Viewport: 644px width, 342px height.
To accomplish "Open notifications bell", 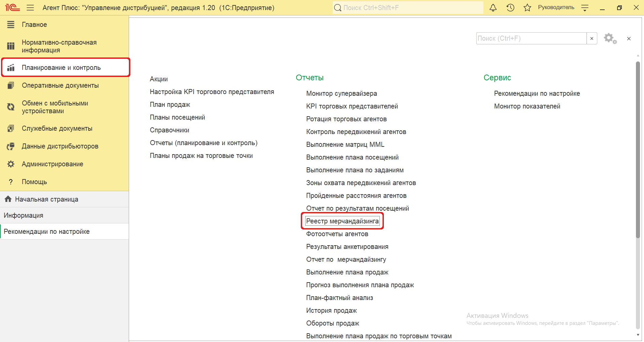I will [x=493, y=7].
